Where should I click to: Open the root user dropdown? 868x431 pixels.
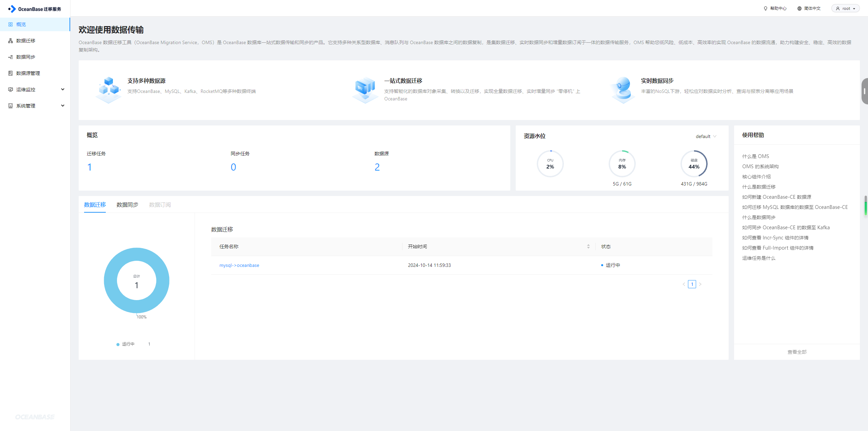tap(845, 8)
